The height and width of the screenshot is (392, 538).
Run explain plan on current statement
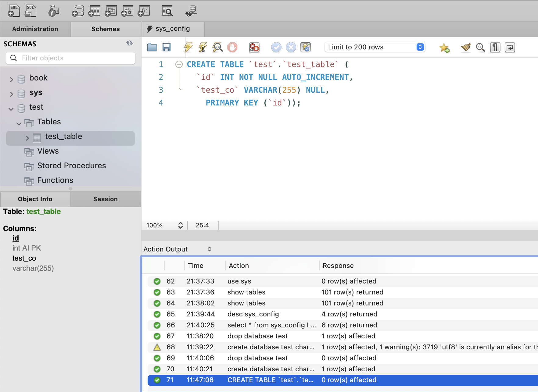(x=217, y=47)
